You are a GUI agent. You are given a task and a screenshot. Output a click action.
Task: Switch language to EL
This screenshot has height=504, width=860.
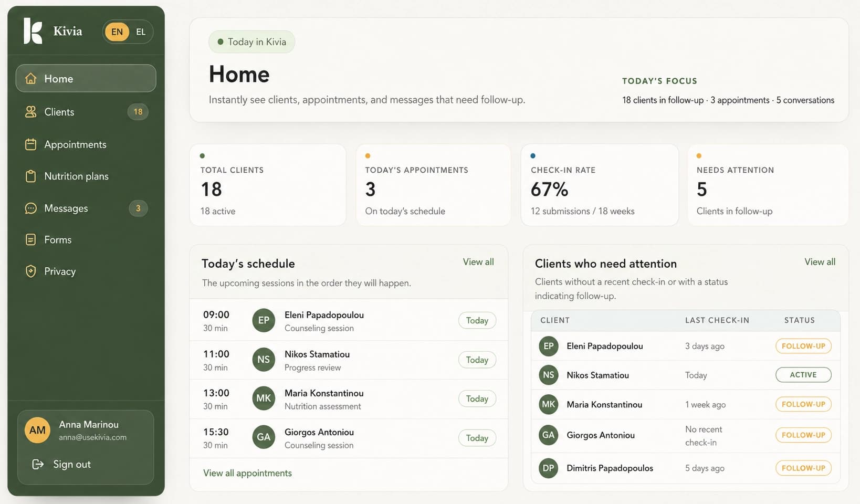pos(141,32)
